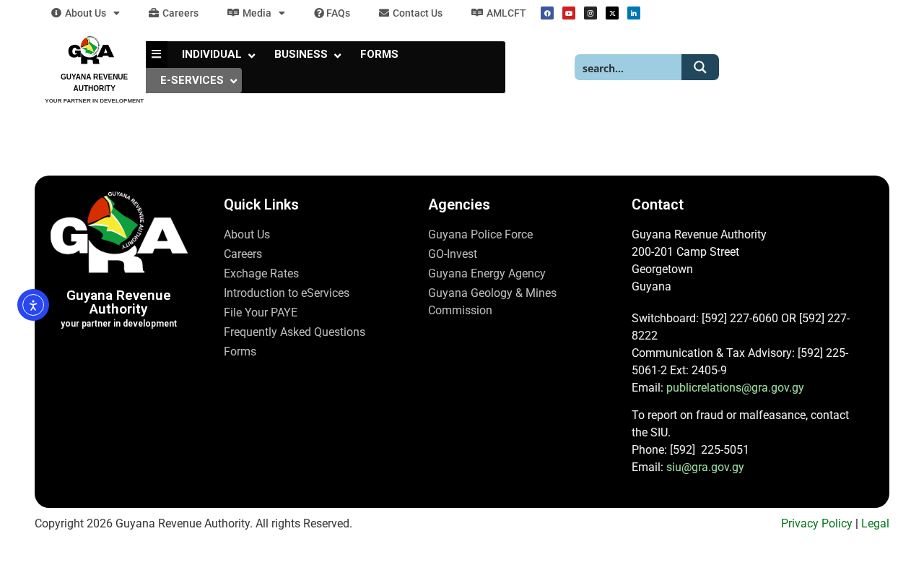The width and height of the screenshot is (924, 578).
Task: Click the publicrelations@gra.gov.gy email
Action: click(x=735, y=388)
